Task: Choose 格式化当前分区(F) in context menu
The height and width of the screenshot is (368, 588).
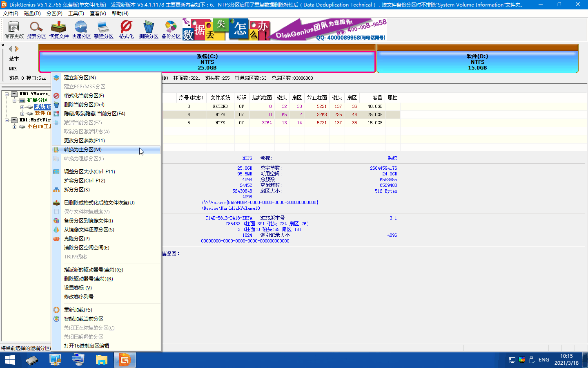Action: point(106,96)
